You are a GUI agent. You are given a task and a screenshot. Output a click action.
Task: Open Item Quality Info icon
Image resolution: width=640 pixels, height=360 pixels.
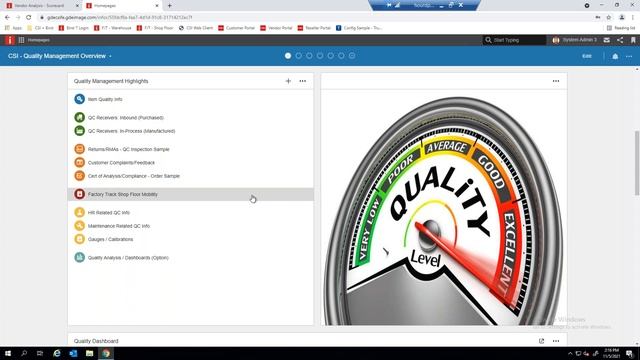pos(80,99)
